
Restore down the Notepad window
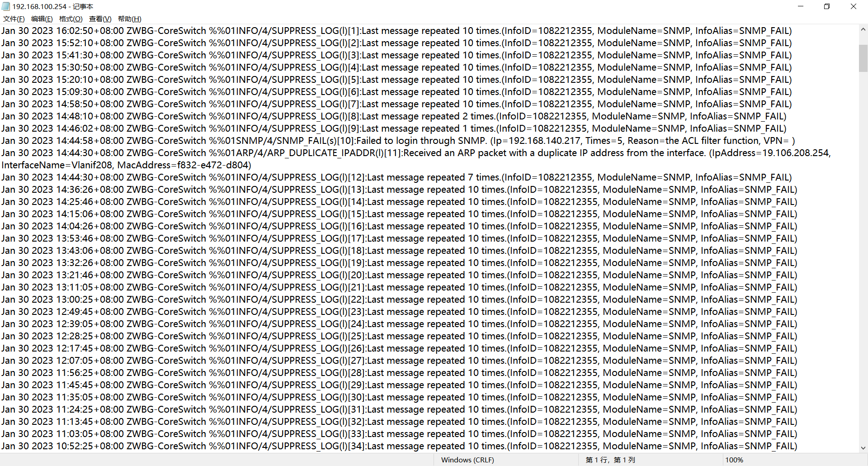pyautogui.click(x=827, y=6)
